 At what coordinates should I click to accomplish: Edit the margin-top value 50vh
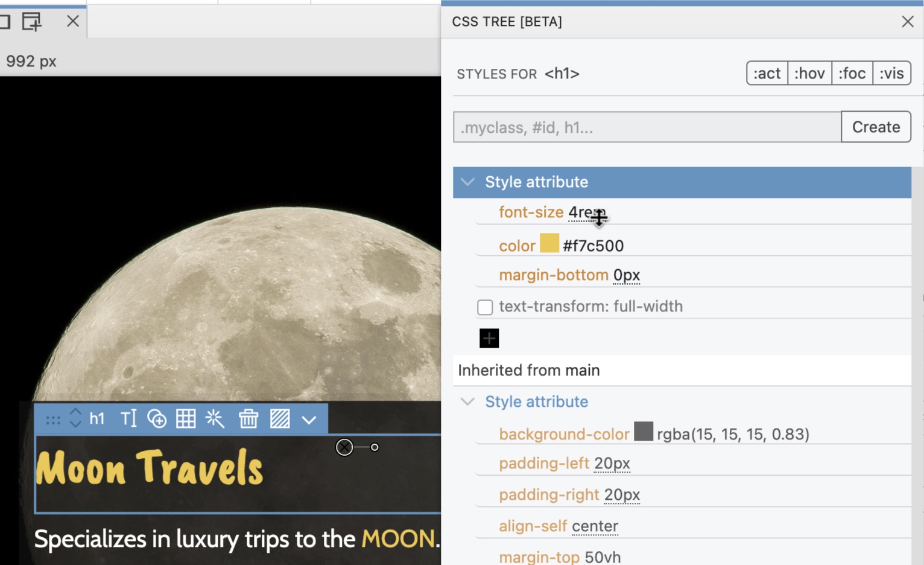point(603,557)
